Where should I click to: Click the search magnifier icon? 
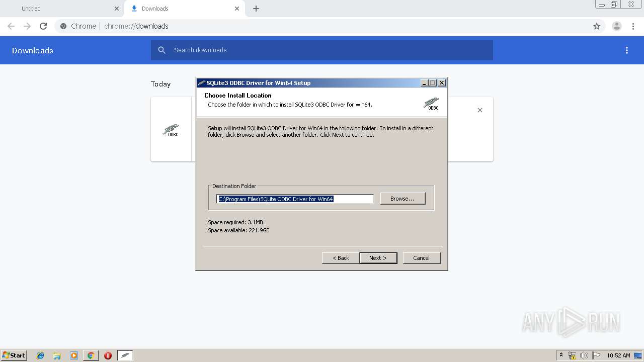pos(162,50)
